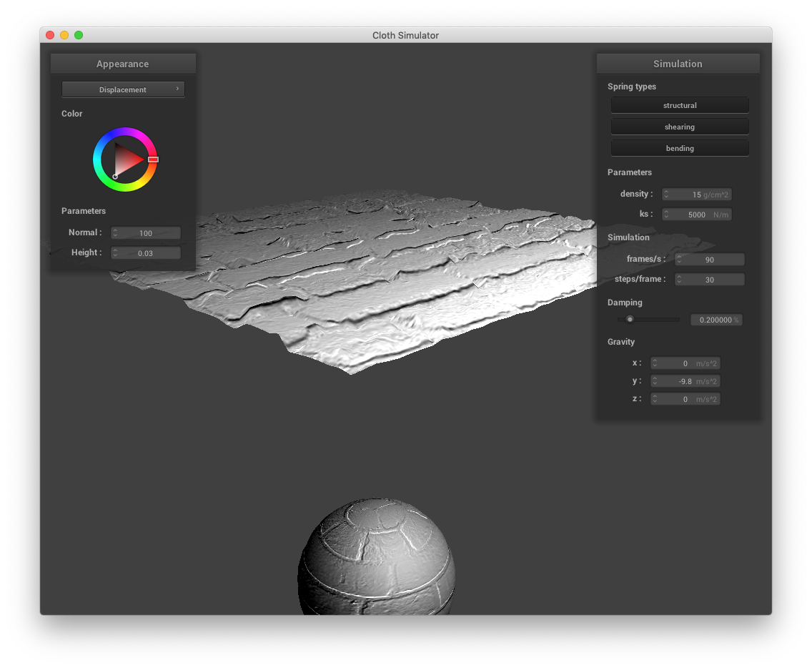Maximize the Cloth Simulator window
This screenshot has width=812, height=668.
click(x=79, y=35)
